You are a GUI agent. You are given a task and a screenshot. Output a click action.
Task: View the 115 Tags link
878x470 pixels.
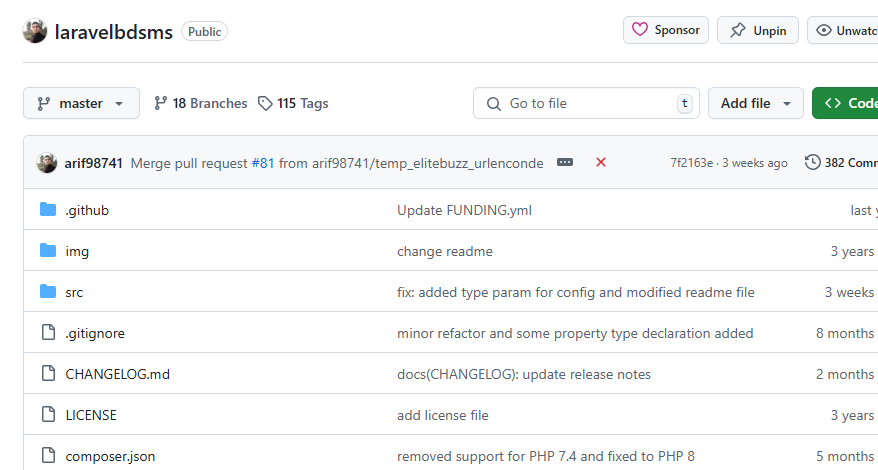click(x=293, y=103)
